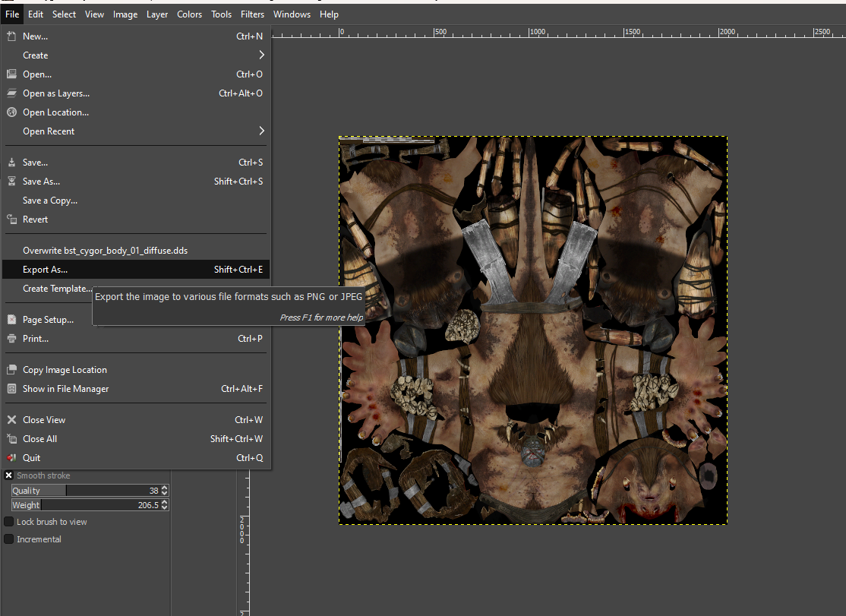Click the Open folder icon
This screenshot has width=846, height=616.
click(x=11, y=74)
